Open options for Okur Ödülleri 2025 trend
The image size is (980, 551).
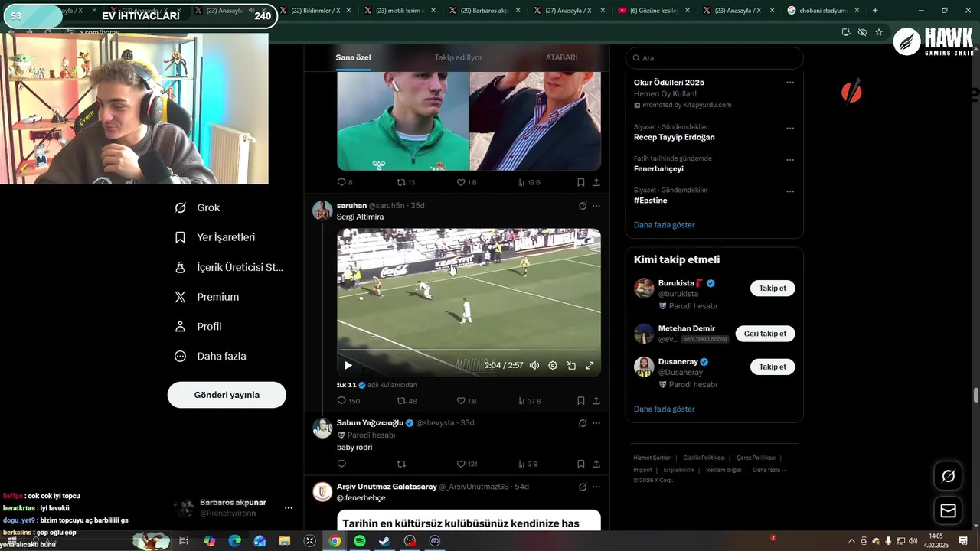point(790,82)
